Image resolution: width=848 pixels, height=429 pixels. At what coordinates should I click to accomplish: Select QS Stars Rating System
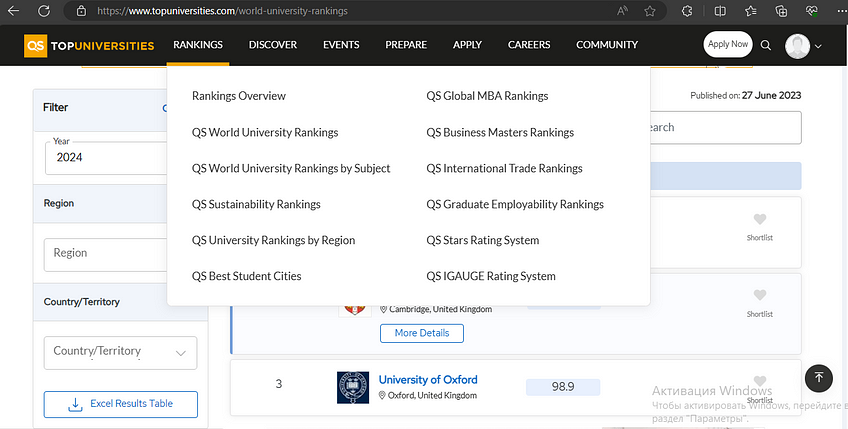point(482,240)
